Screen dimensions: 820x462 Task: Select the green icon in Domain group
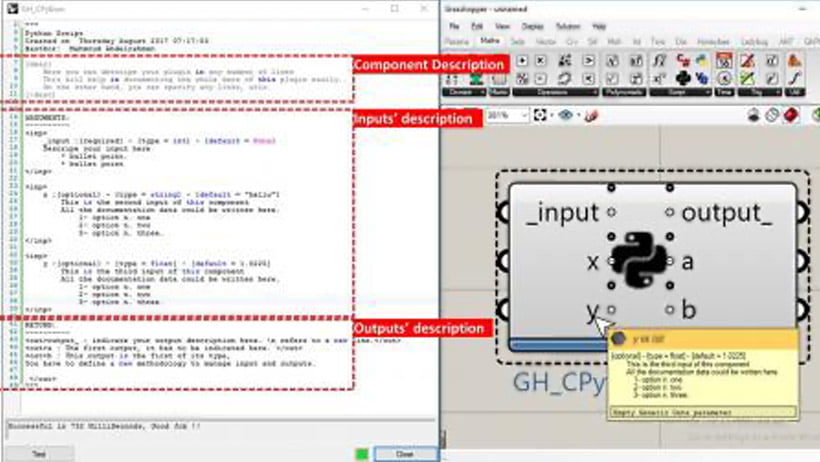click(476, 78)
